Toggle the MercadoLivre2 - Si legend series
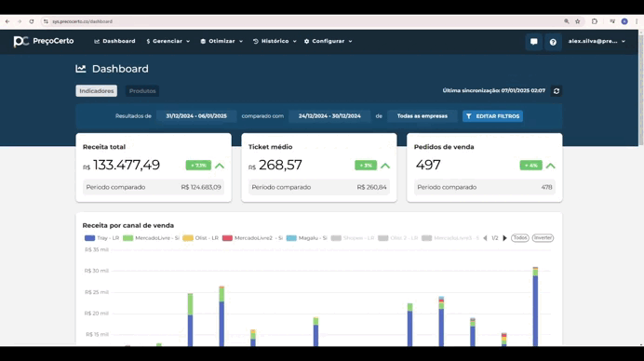This screenshot has height=361, width=644. [252, 238]
